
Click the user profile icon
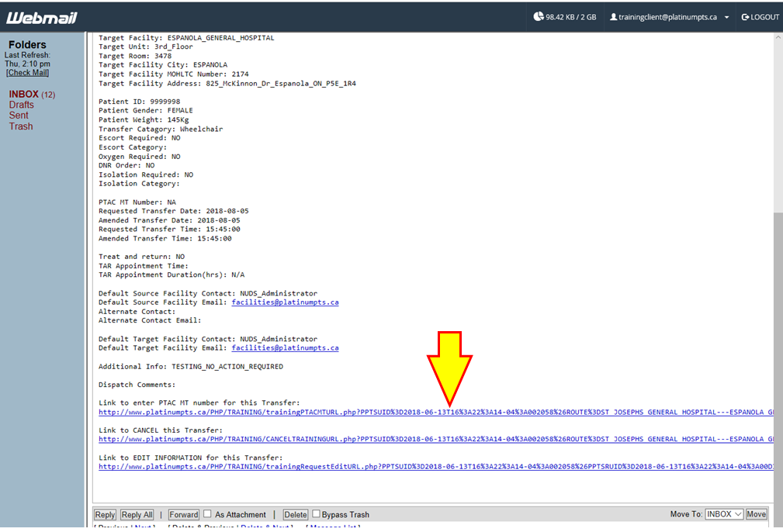point(613,17)
